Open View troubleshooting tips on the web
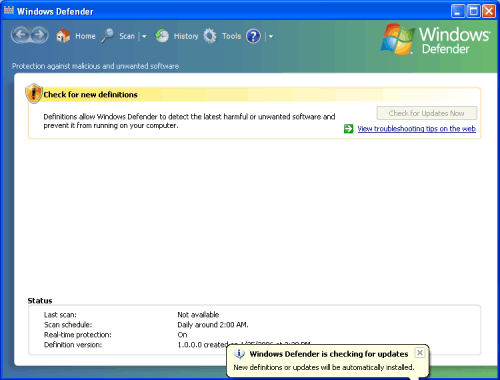Viewport: 500px width, 380px height. (417, 129)
